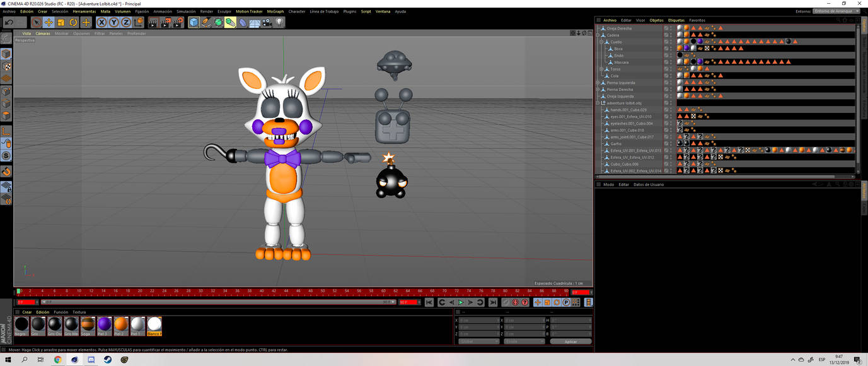Toggle the Z axis lock

tap(126, 22)
